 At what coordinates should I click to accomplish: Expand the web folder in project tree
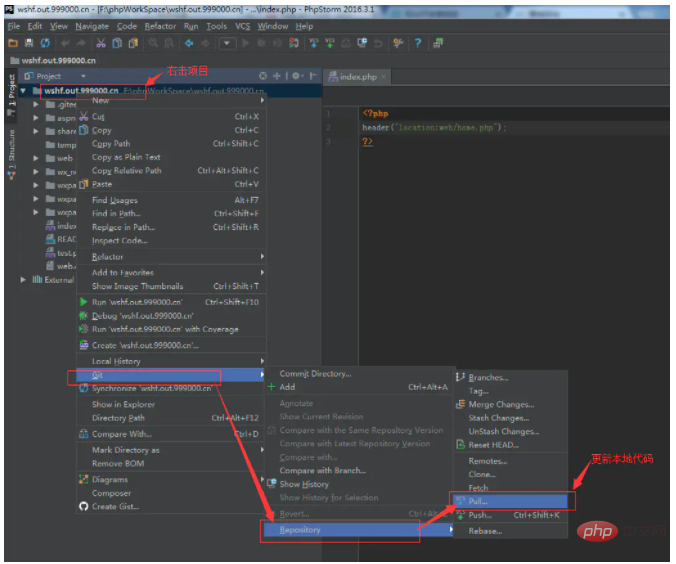coord(36,158)
